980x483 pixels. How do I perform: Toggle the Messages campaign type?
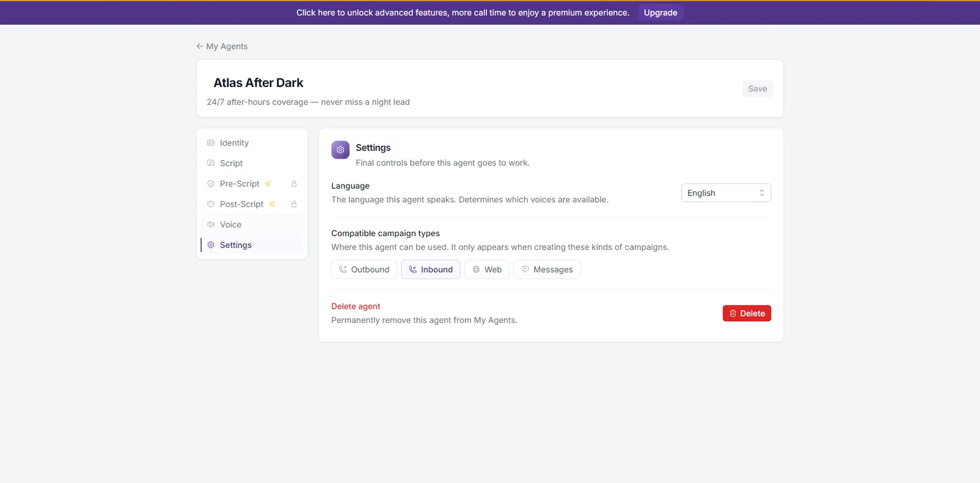547,270
